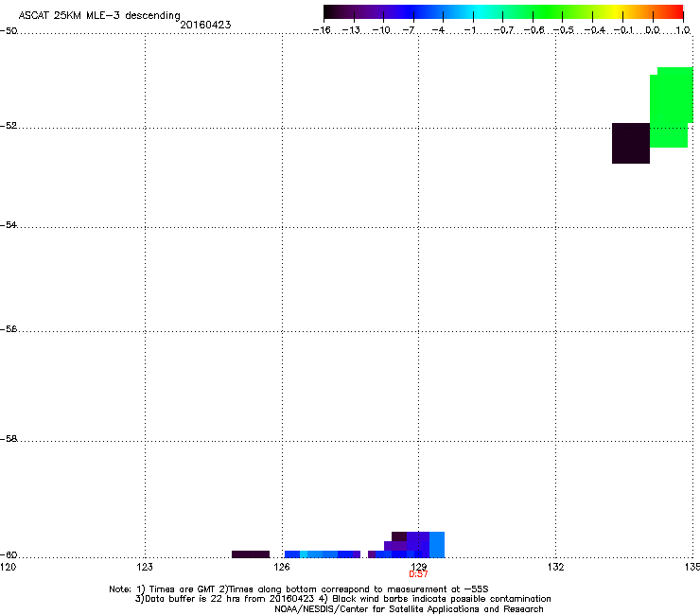700x615 pixels.
Task: Click the color bar label '-7'
Action: (409, 30)
